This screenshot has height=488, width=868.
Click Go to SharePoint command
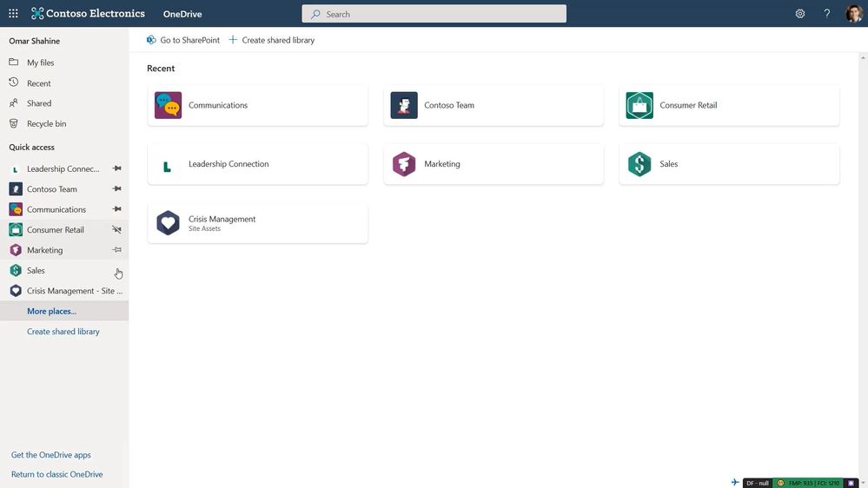coord(182,40)
